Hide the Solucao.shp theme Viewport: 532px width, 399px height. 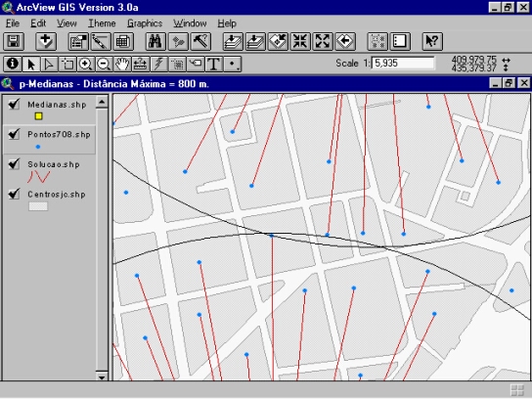14,163
